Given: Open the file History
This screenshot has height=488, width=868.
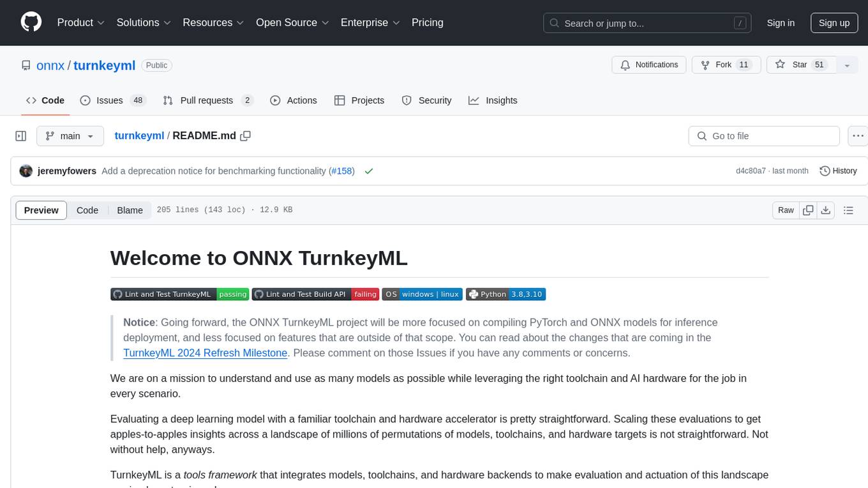Looking at the screenshot, I should point(838,171).
